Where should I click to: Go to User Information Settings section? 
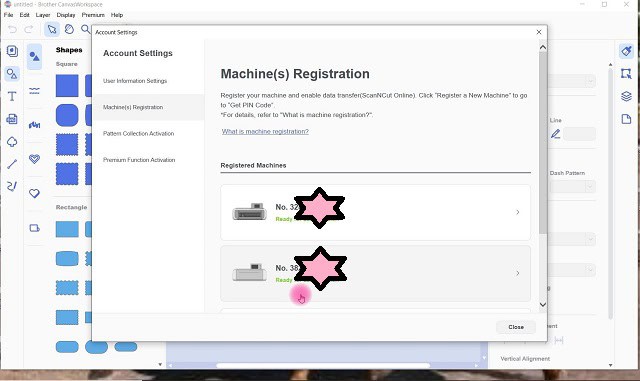tap(135, 81)
